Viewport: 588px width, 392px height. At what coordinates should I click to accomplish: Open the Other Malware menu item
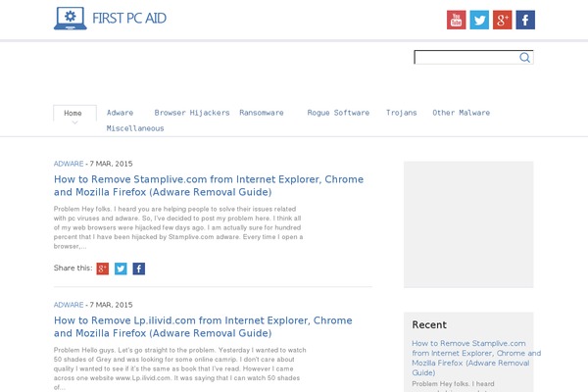click(461, 113)
